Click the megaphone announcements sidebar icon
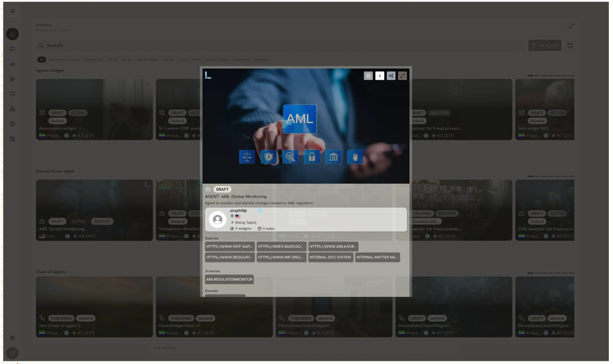The image size is (613, 364). coord(12,64)
